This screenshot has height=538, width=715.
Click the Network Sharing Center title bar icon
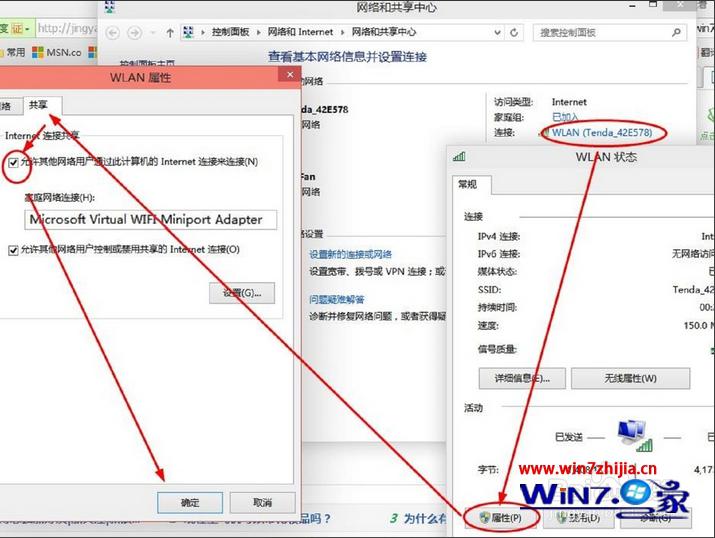[109, 6]
